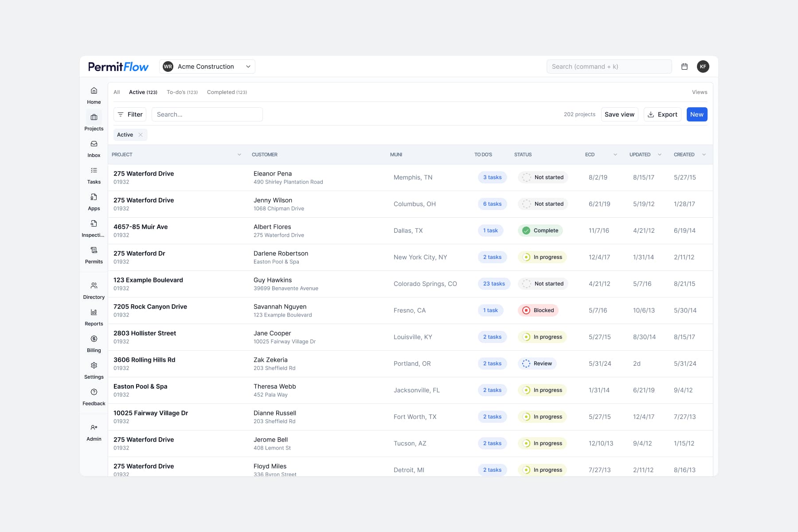Viewport: 798px width, 532px height.
Task: Remove the Active filter chip
Action: [141, 135]
